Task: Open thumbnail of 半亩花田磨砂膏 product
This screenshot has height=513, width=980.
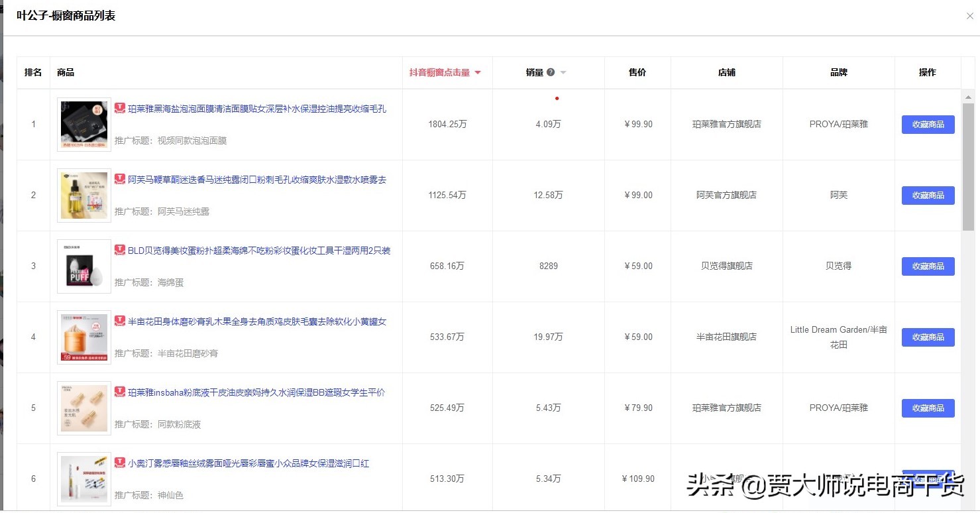Action: click(84, 337)
